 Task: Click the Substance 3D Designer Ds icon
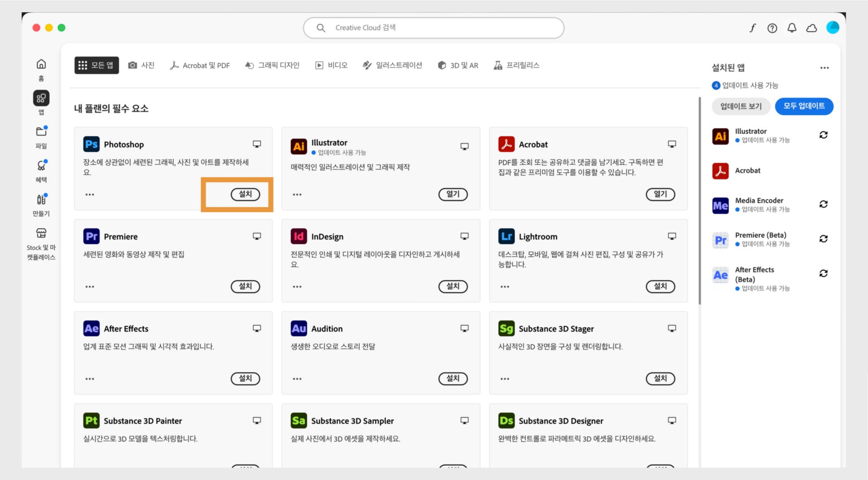(506, 421)
